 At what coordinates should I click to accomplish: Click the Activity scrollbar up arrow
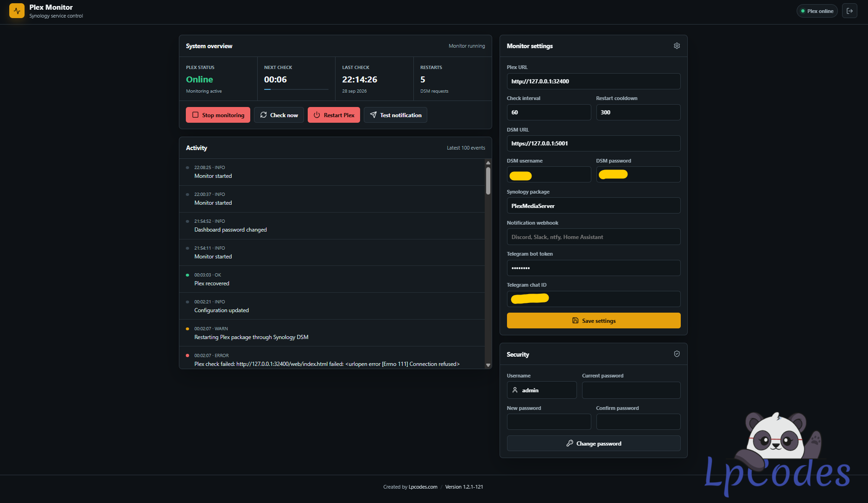pyautogui.click(x=488, y=163)
